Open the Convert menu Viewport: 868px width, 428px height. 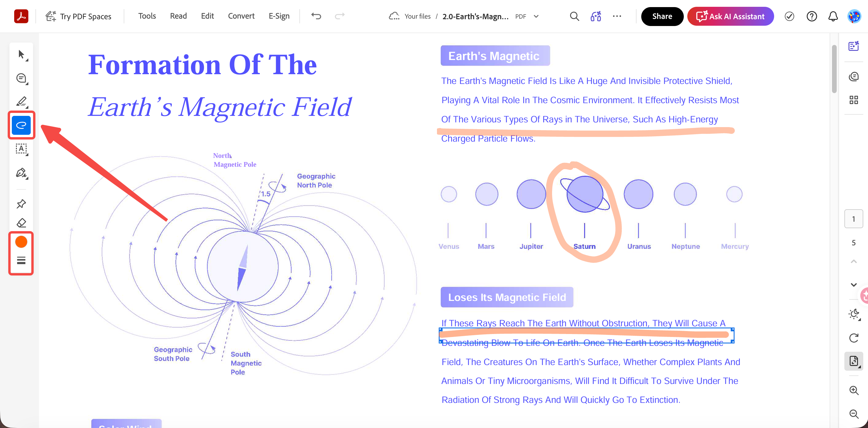[241, 16]
